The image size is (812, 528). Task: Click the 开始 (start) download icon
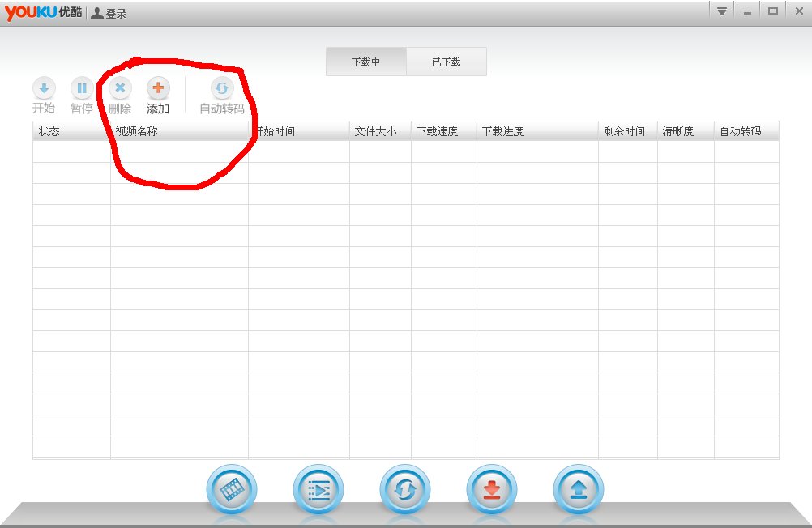click(x=44, y=88)
